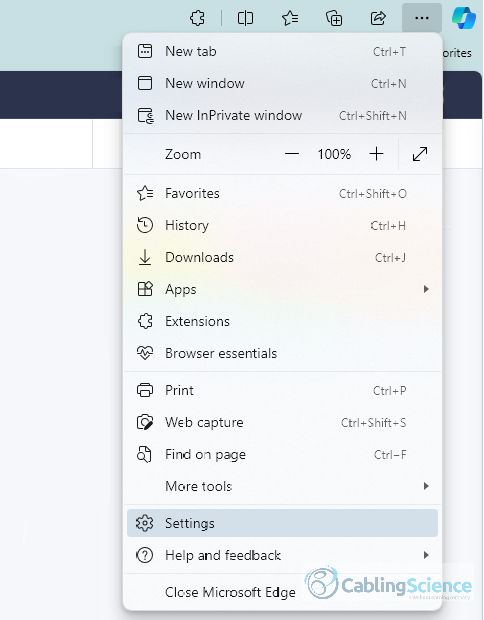Expand the More tools submenu
Screen dimensions: 484x620
click(282, 486)
